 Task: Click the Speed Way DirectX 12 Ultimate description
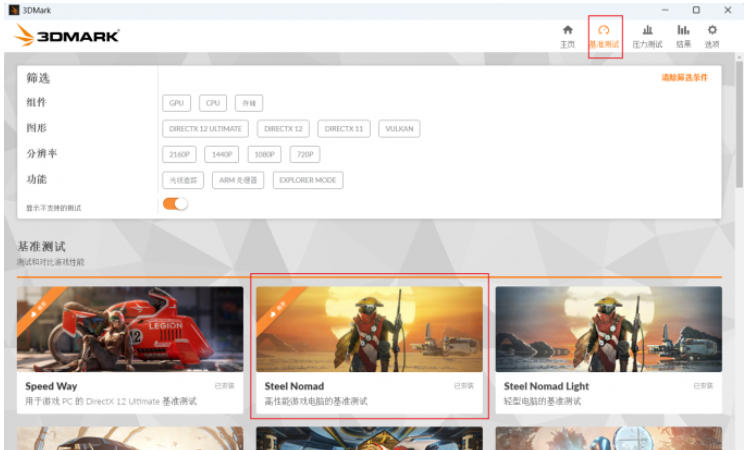pyautogui.click(x=111, y=401)
